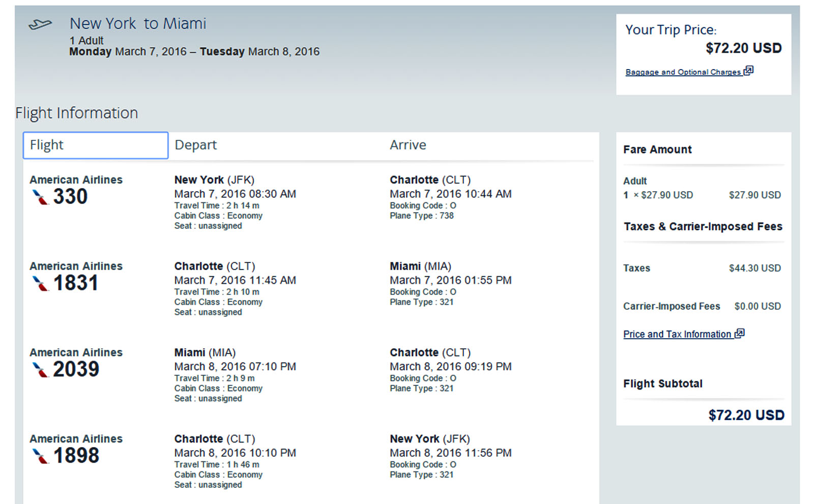Open the Price and Tax Information link

point(677,334)
